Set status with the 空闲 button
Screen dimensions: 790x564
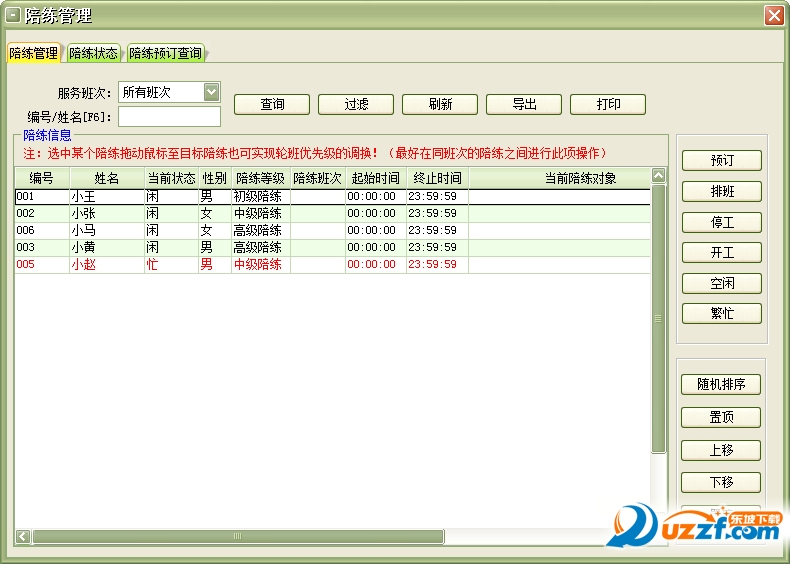pyautogui.click(x=722, y=283)
